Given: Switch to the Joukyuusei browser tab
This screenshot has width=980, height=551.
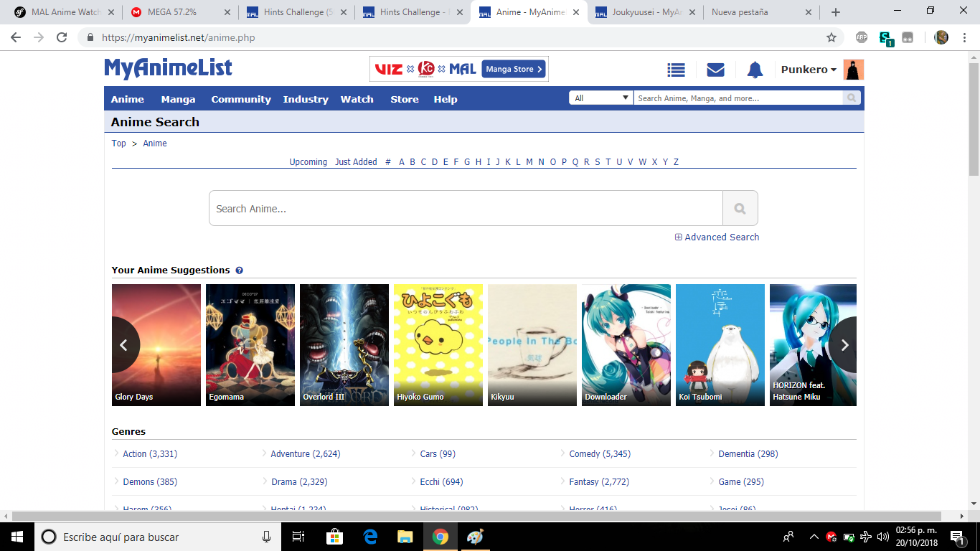Looking at the screenshot, I should 646,12.
